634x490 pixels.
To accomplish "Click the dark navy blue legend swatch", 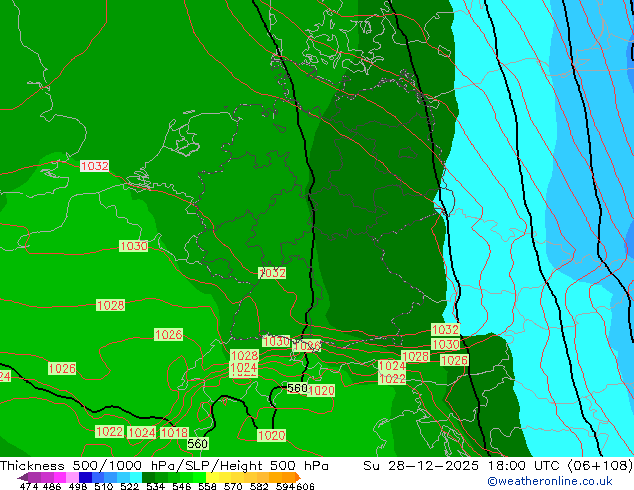I will pos(85,477).
